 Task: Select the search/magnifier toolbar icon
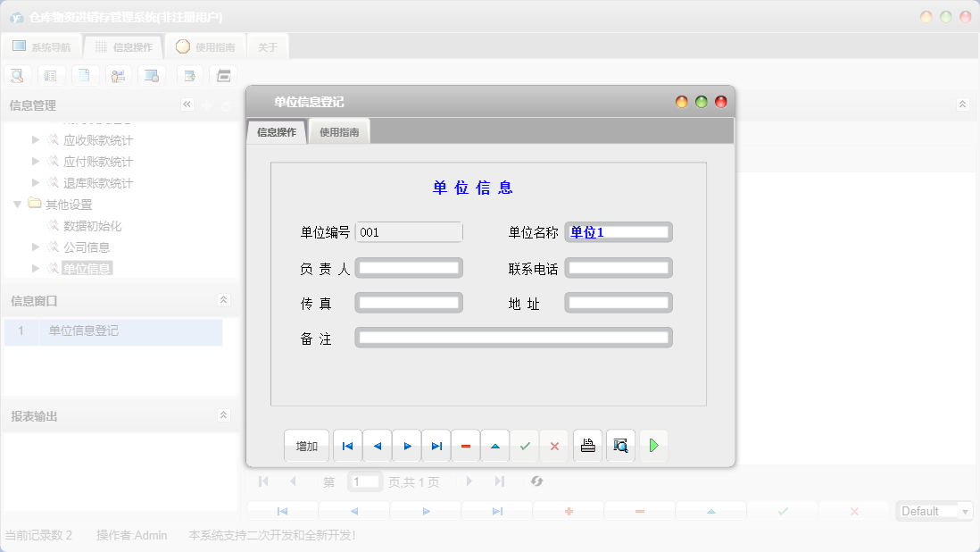(x=17, y=75)
